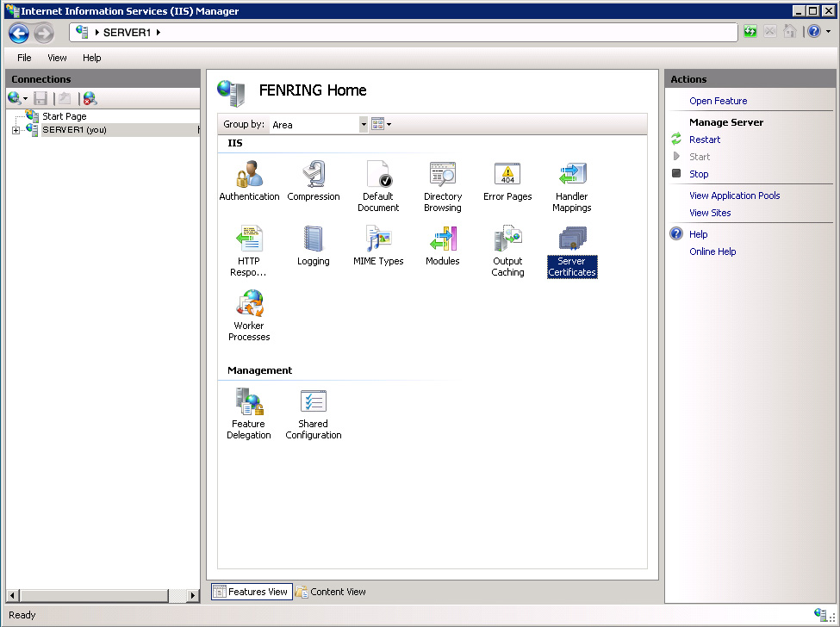Image resolution: width=840 pixels, height=627 pixels.
Task: Click the greyed Start server action
Action: click(699, 157)
